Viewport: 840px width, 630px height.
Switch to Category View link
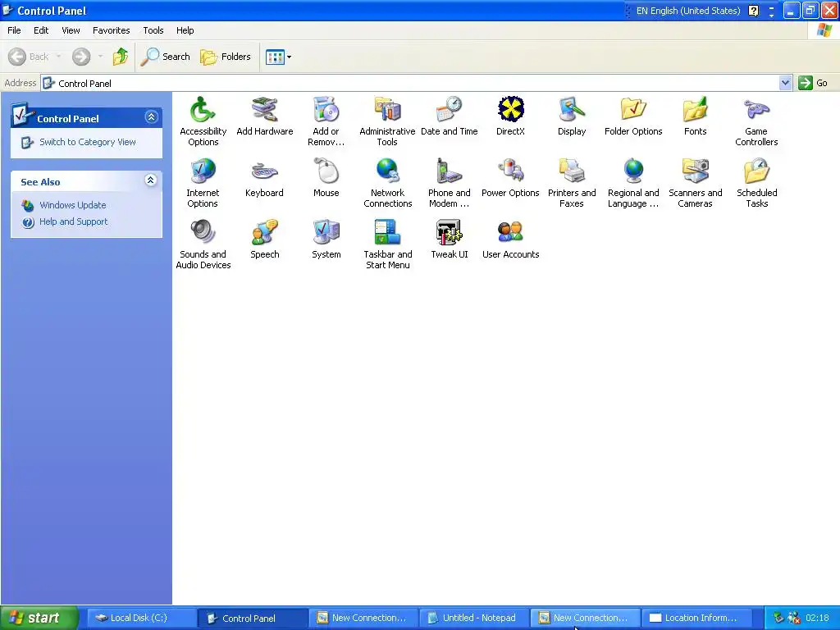point(87,142)
